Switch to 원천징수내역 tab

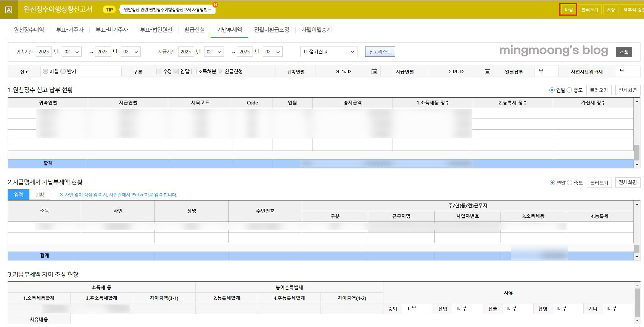[29, 30]
